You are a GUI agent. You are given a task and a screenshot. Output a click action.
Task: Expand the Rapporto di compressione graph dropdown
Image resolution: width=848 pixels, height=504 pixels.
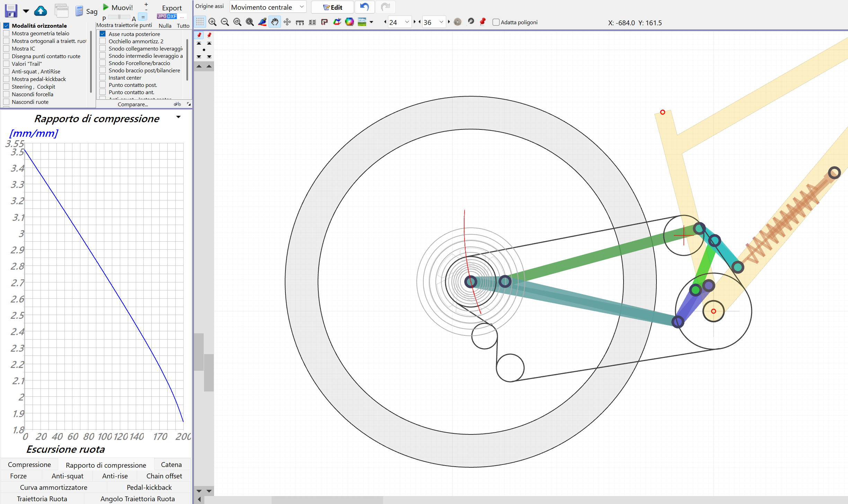(x=178, y=117)
